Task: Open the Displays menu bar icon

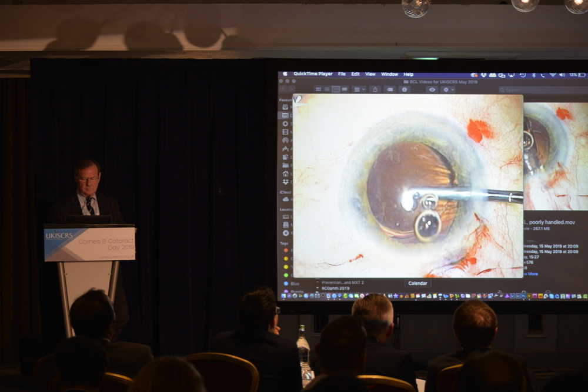Action: tap(502, 75)
